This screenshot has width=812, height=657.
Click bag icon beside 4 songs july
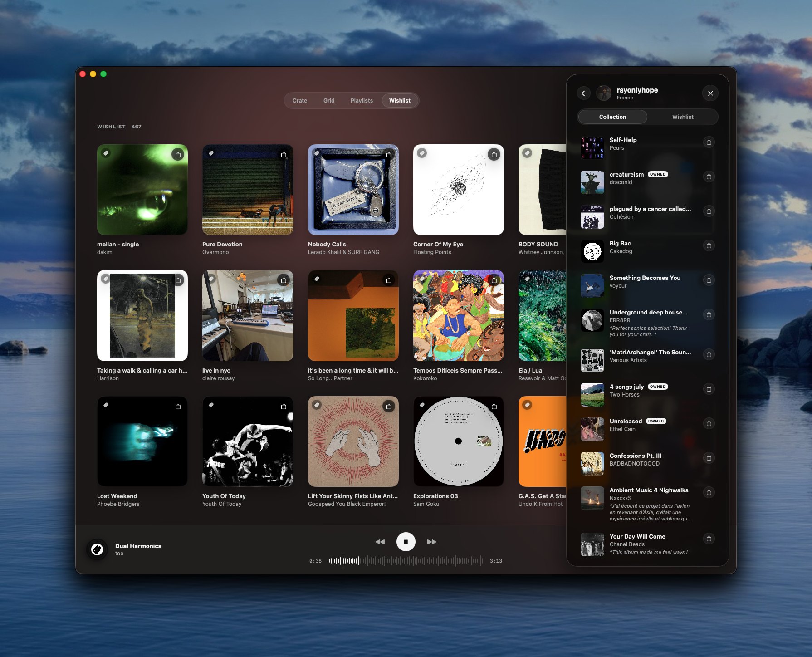tap(709, 389)
